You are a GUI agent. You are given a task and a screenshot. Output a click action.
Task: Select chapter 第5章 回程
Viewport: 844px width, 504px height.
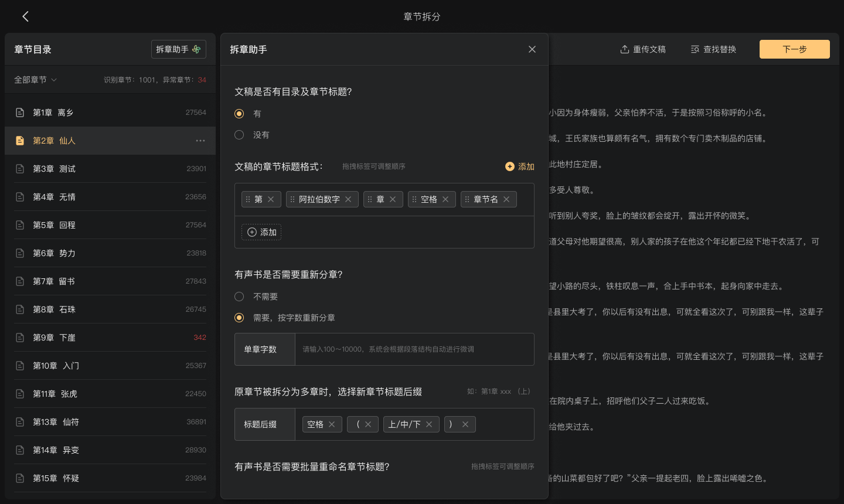tap(110, 225)
